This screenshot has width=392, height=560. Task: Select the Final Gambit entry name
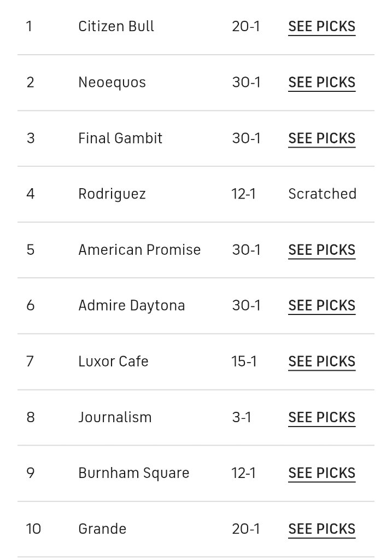pyautogui.click(x=120, y=138)
